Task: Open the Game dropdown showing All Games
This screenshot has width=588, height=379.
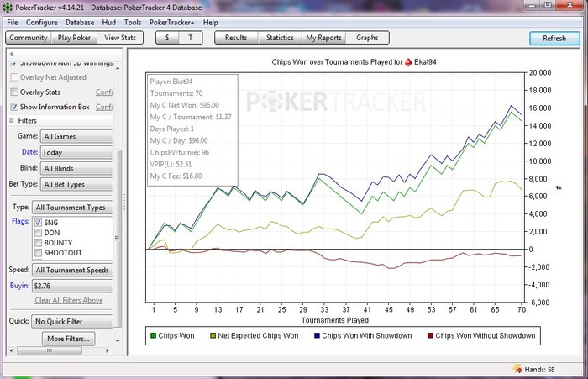Action: click(76, 137)
